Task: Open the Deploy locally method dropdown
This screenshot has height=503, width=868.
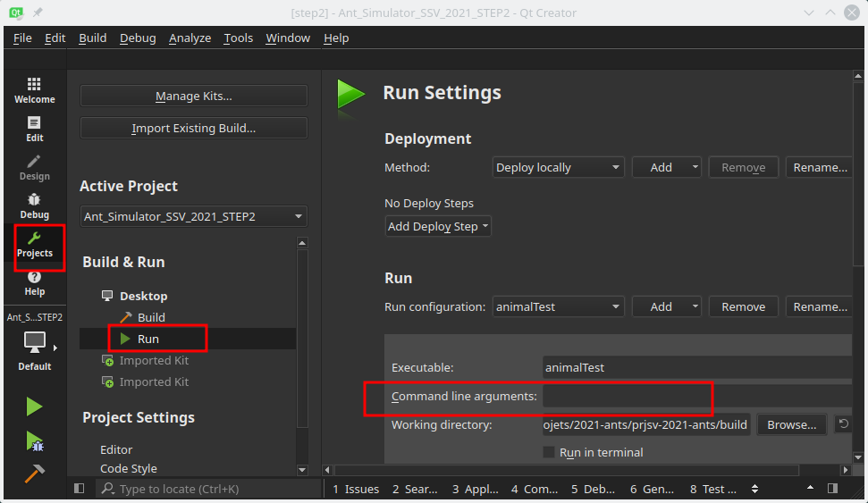Action: (x=558, y=167)
